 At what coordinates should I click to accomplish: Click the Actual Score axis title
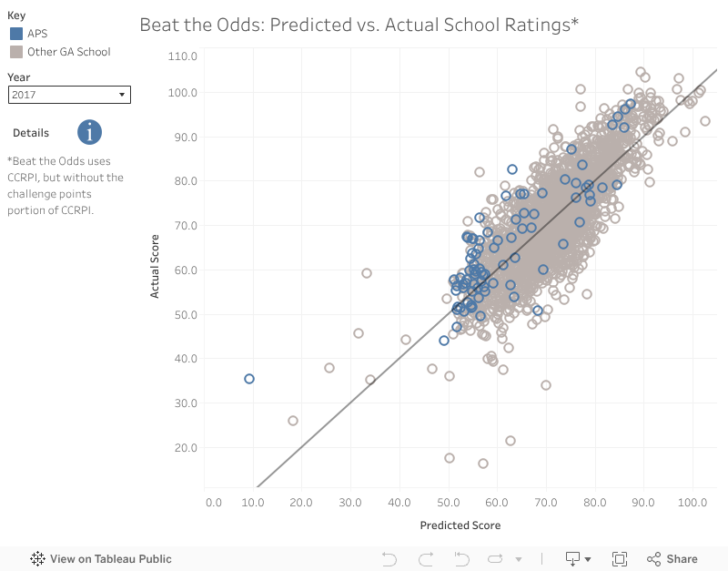pos(155,266)
